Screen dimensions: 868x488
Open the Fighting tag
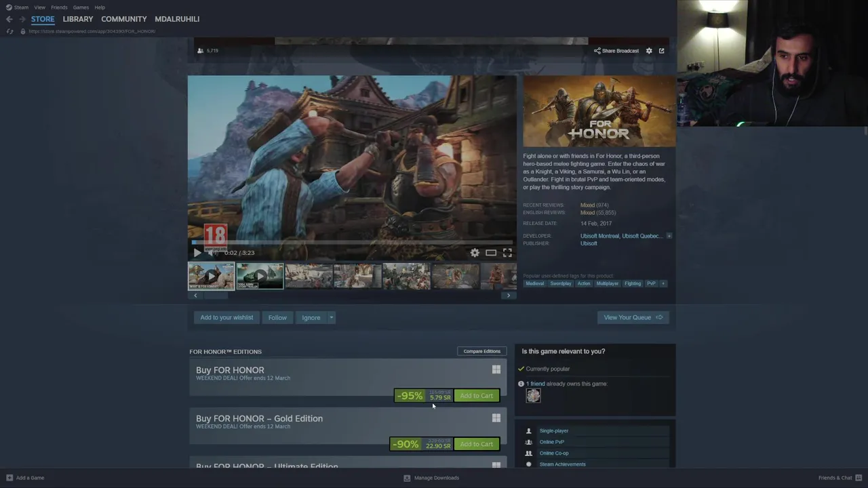633,283
